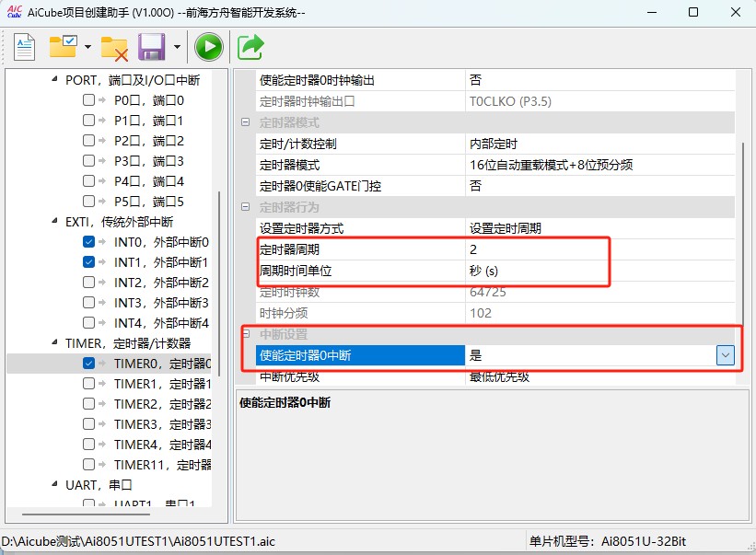Select the 定时器周期 property label
Image resolution: width=756 pixels, height=555 pixels.
point(360,249)
